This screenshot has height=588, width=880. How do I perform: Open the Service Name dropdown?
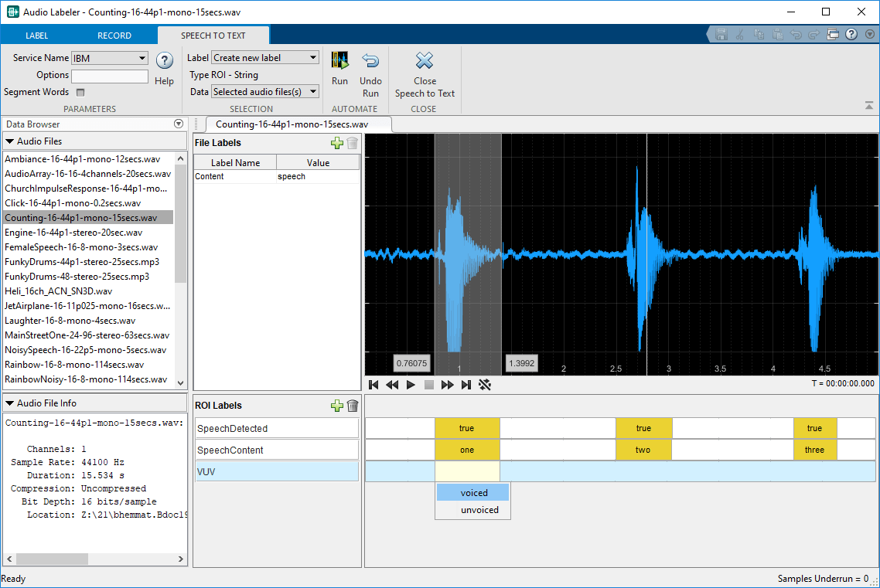[109, 58]
